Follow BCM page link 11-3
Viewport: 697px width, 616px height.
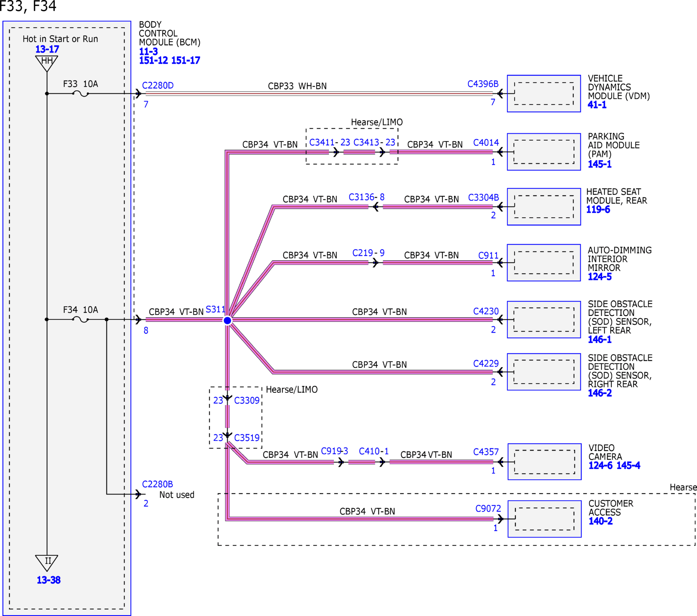tap(148, 51)
